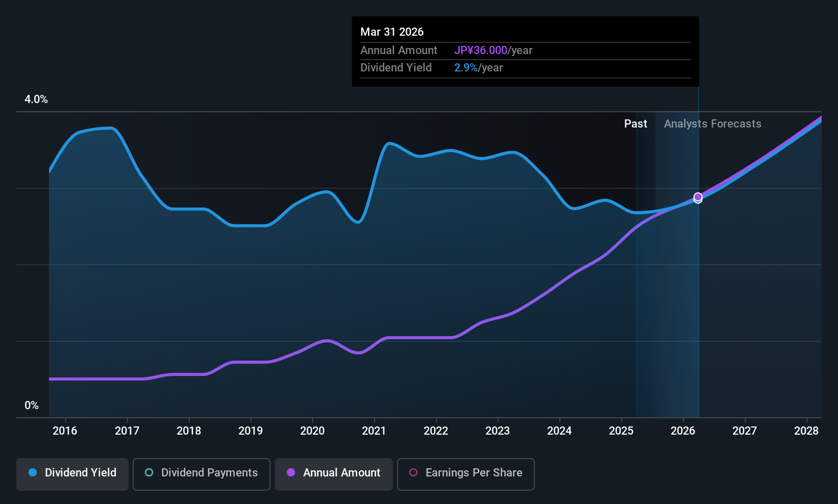
Task: Select the 2016 x-axis label
Action: (65, 431)
